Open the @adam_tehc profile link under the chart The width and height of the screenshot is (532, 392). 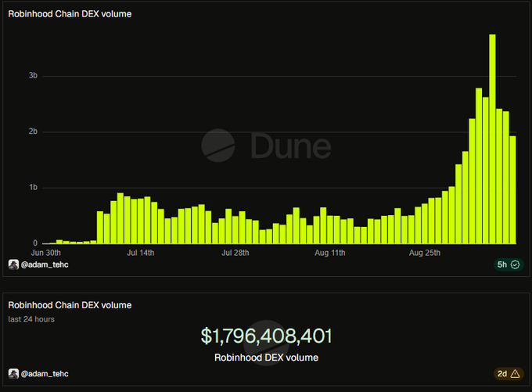45,264
